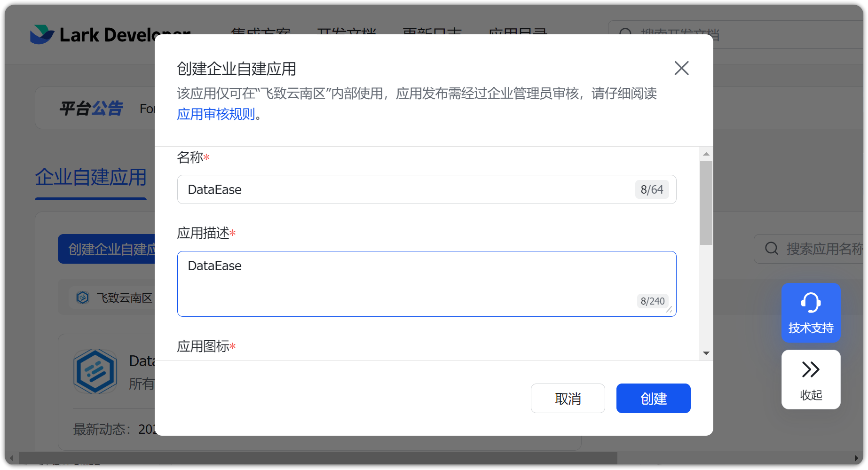The image size is (868, 470).
Task: Open the 应用审核规则 link
Action: (x=216, y=114)
